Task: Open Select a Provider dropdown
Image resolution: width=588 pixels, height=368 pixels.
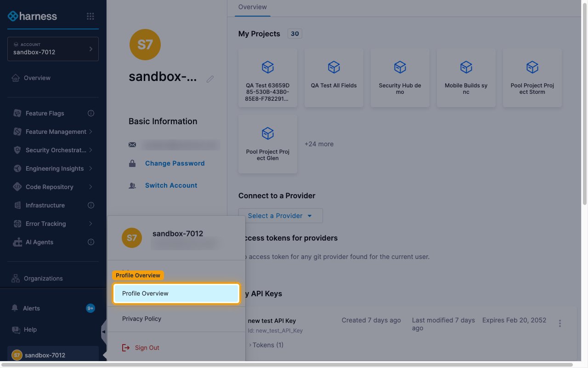Action: [281, 216]
